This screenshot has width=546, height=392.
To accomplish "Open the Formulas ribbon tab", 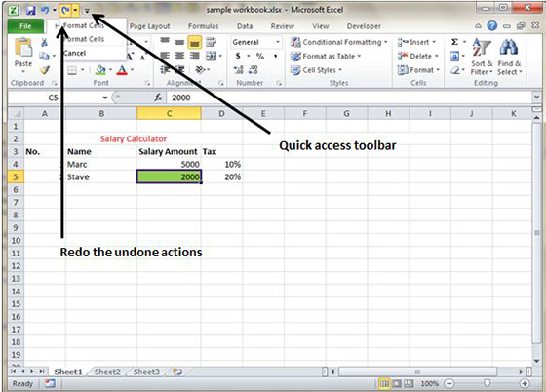I will (204, 26).
